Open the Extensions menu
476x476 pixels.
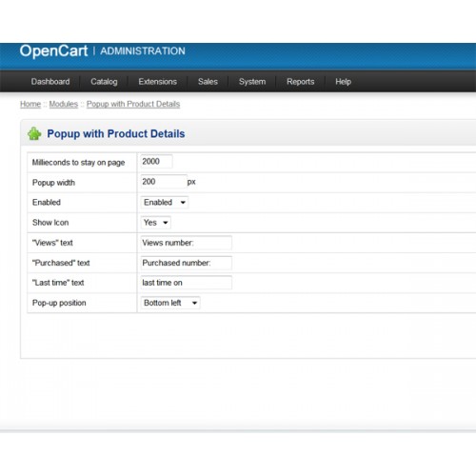click(157, 82)
